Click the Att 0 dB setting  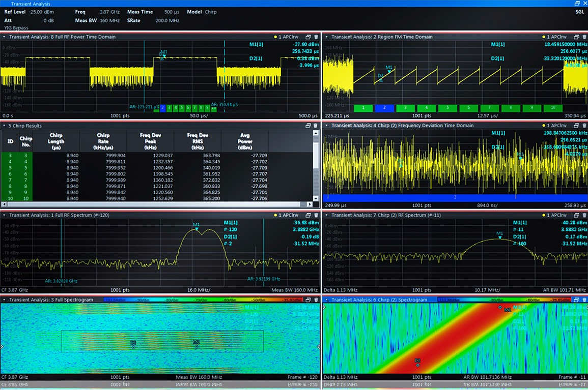click(x=29, y=21)
